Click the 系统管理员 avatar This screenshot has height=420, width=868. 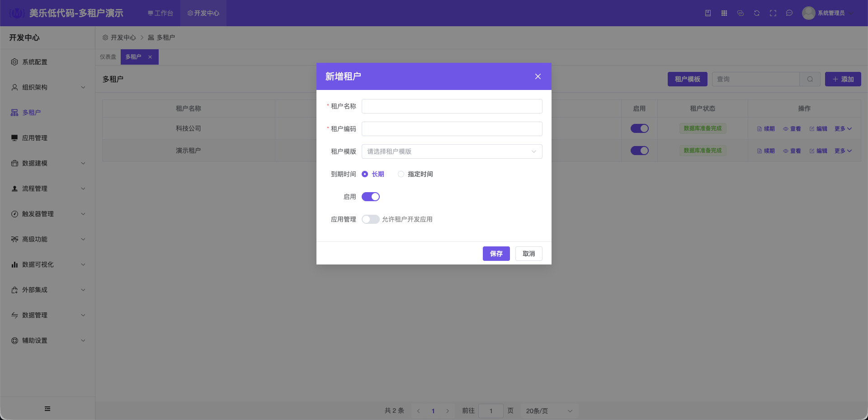coord(808,13)
